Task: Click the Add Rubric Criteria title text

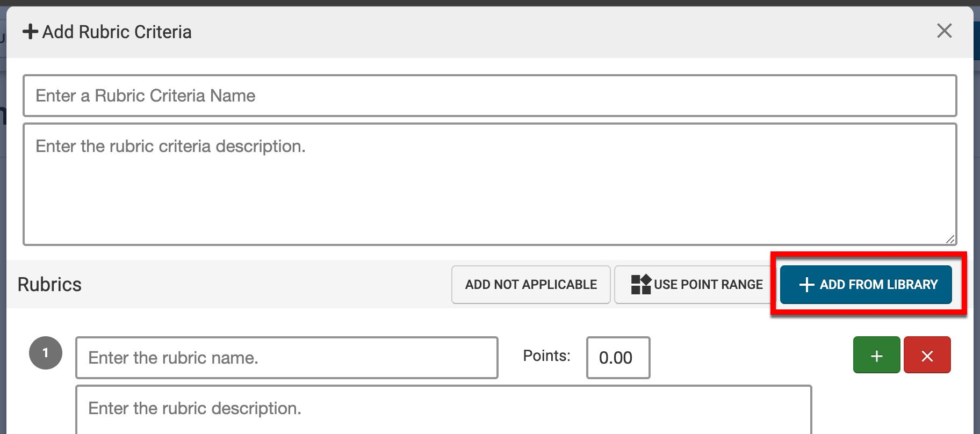Action: pyautogui.click(x=117, y=32)
